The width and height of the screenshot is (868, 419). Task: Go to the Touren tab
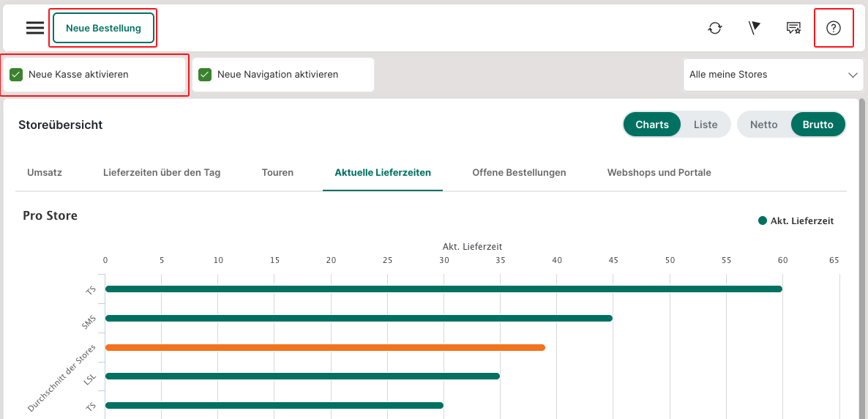(277, 173)
